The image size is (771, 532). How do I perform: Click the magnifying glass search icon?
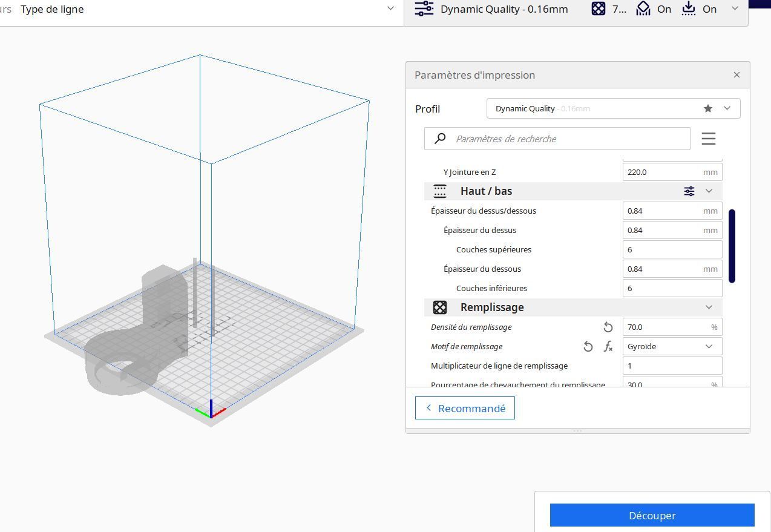point(441,139)
